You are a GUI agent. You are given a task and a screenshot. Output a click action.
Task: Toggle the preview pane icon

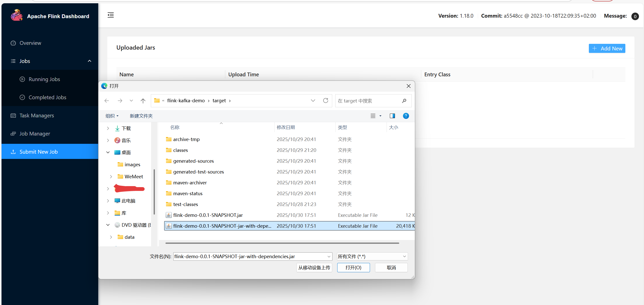392,116
